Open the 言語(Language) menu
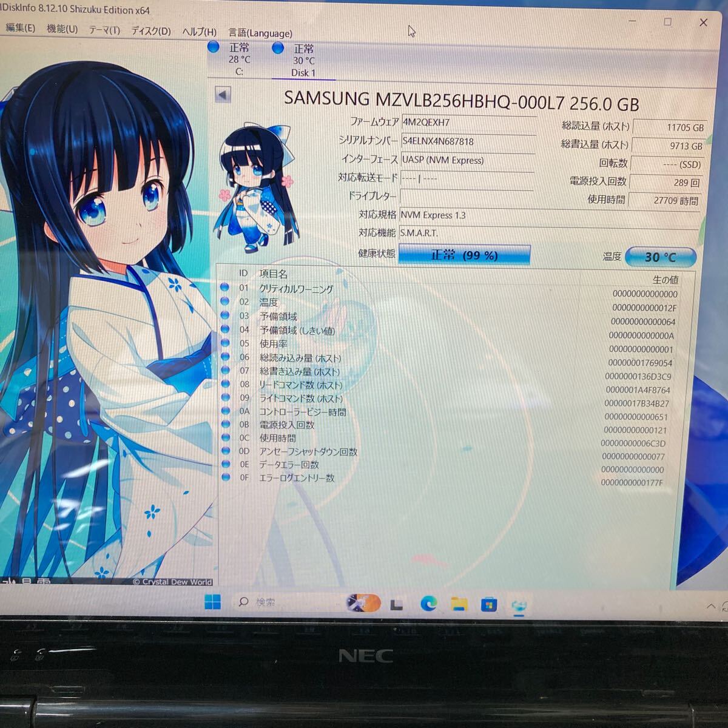The height and width of the screenshot is (728, 728). (x=260, y=33)
